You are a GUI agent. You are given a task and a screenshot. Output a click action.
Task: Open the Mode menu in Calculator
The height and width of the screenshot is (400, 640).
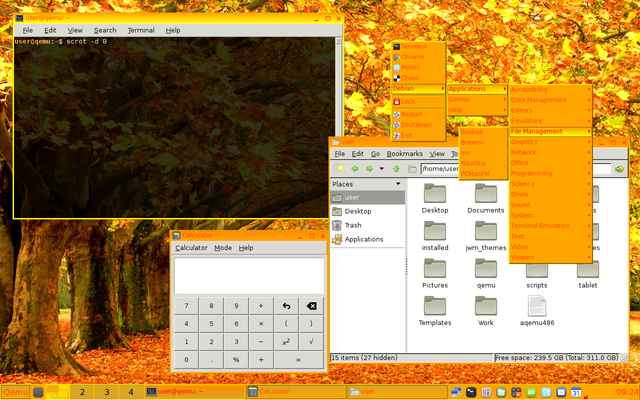click(222, 247)
